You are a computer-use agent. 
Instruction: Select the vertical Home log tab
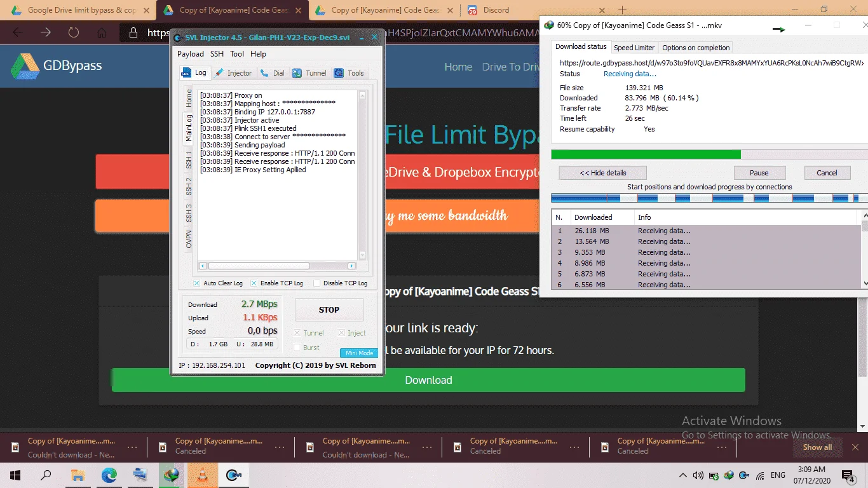(x=189, y=97)
